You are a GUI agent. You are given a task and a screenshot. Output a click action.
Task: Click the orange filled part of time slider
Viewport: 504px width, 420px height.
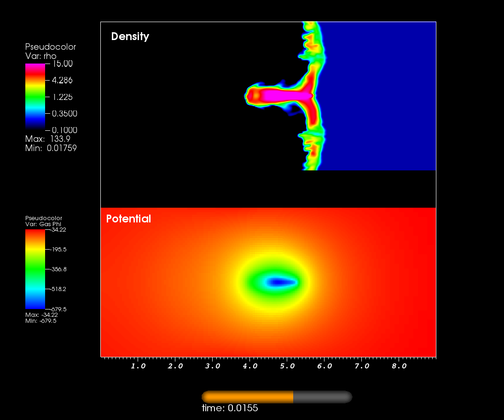pos(248,397)
